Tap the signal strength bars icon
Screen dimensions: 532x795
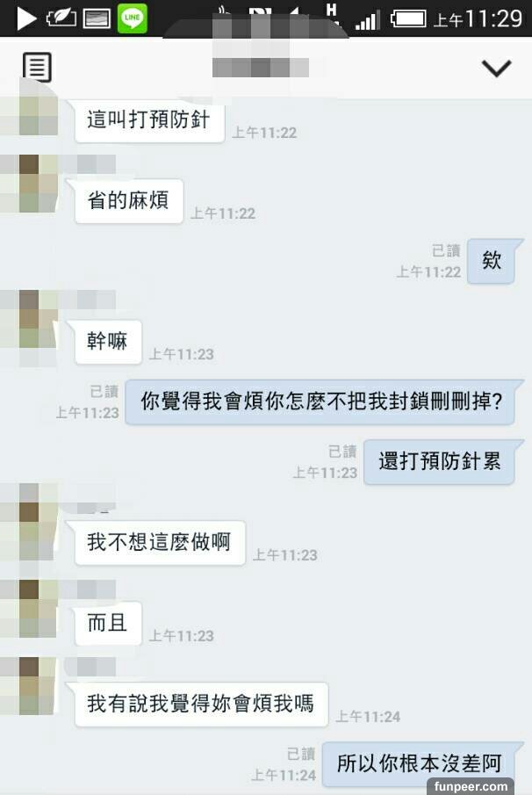(367, 21)
